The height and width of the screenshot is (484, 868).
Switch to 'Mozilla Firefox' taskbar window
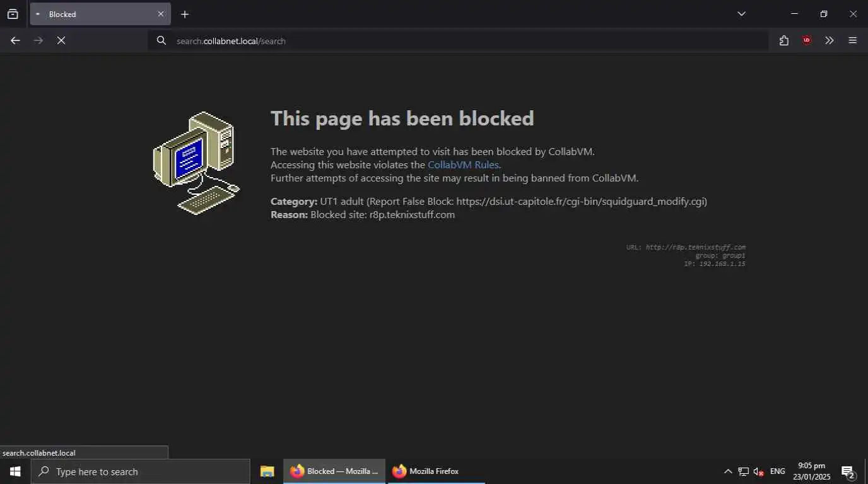(435, 471)
